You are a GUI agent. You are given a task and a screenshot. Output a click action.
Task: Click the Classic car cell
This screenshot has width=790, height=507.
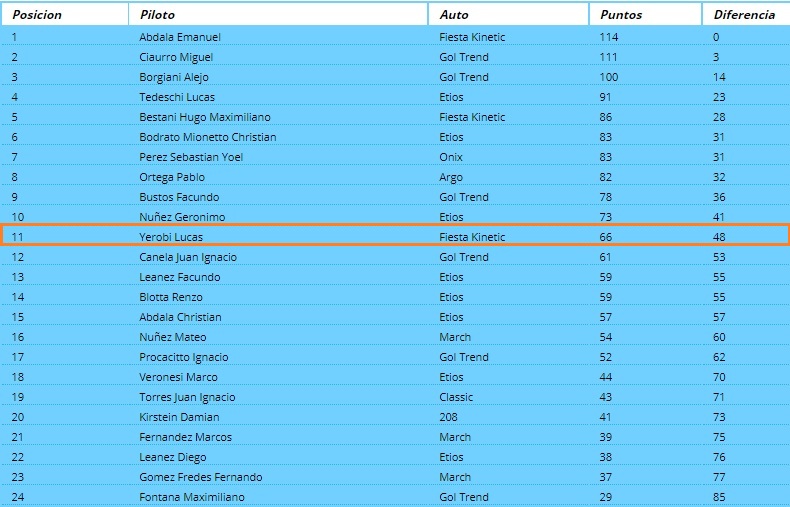(456, 397)
